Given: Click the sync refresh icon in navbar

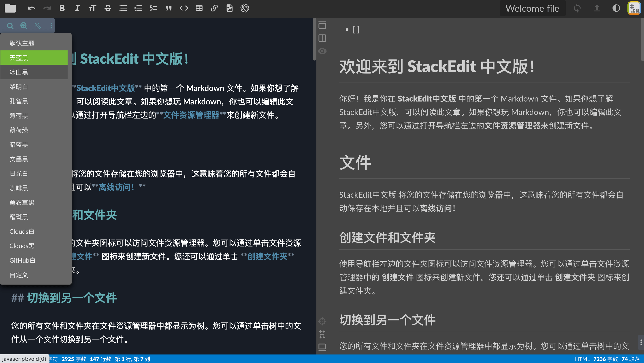Looking at the screenshot, I should (577, 8).
